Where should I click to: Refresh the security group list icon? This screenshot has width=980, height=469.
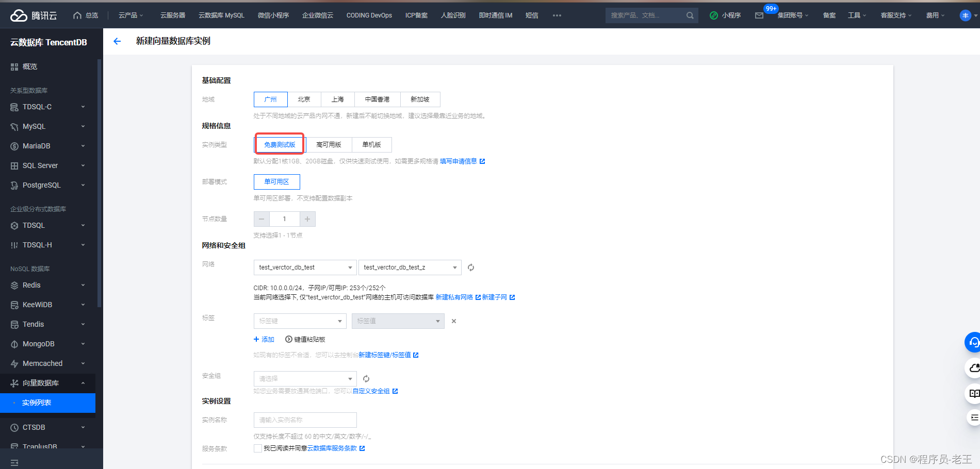click(x=366, y=379)
